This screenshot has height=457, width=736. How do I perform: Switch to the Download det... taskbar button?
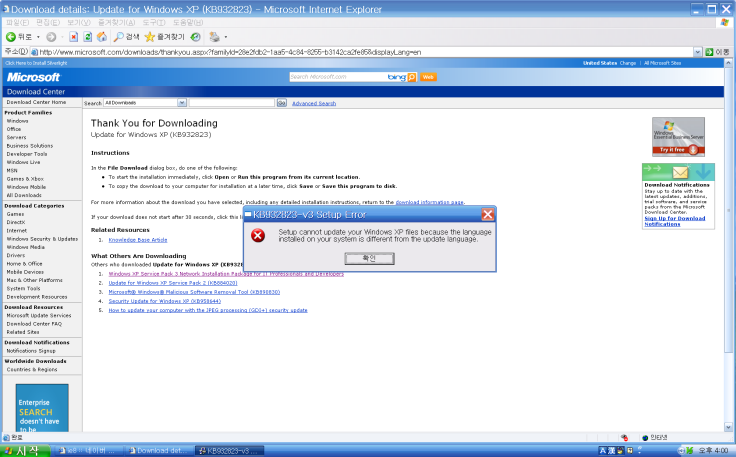coord(159,450)
